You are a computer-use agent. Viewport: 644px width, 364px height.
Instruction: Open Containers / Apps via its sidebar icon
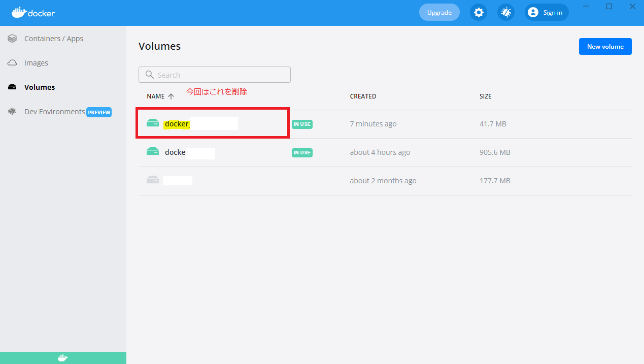[12, 38]
